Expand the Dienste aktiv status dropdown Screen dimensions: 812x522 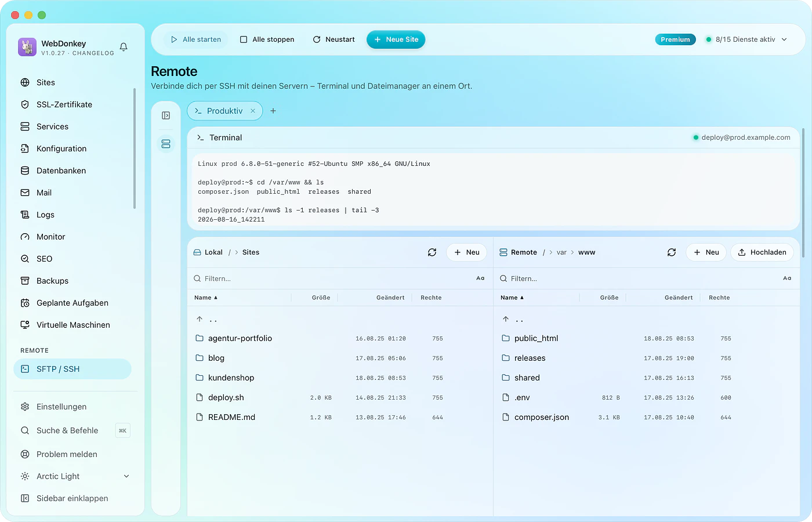(x=746, y=39)
